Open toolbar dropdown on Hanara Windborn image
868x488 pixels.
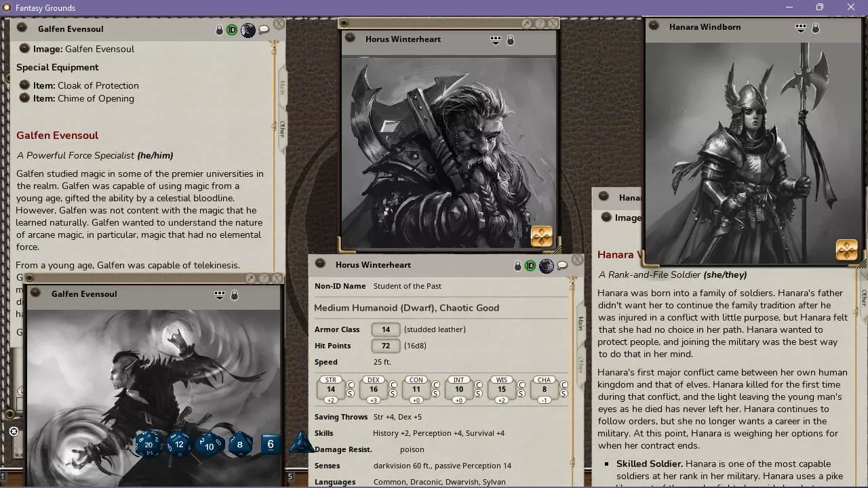tap(801, 28)
